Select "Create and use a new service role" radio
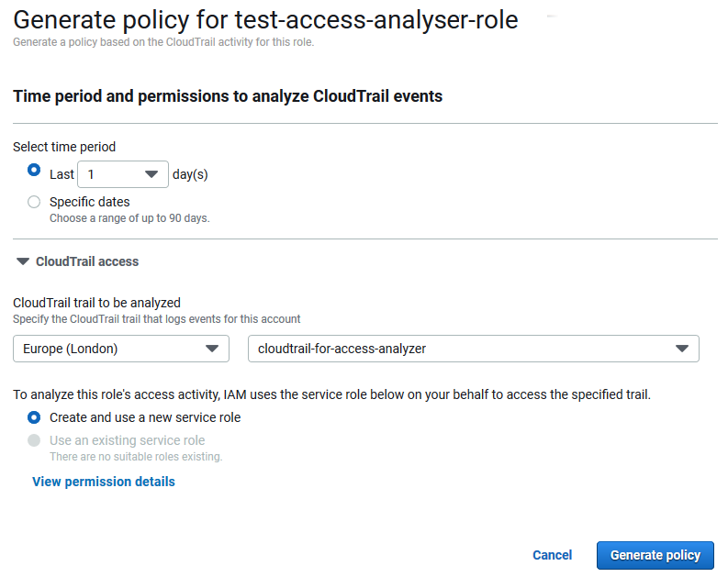 click(x=34, y=417)
